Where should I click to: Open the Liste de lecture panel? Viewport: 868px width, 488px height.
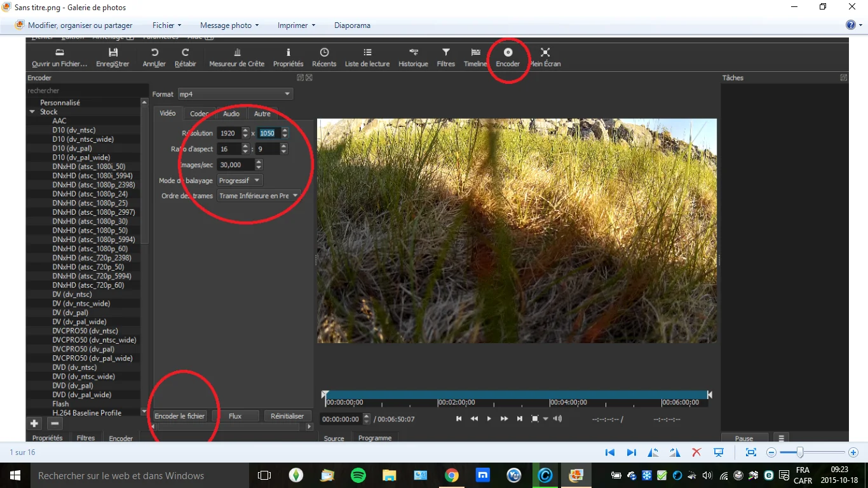(x=367, y=58)
